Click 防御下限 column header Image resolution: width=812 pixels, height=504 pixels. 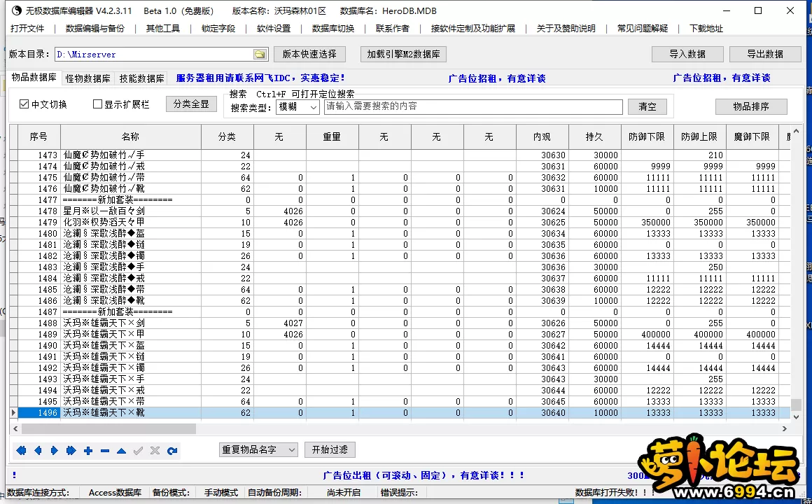(x=647, y=136)
